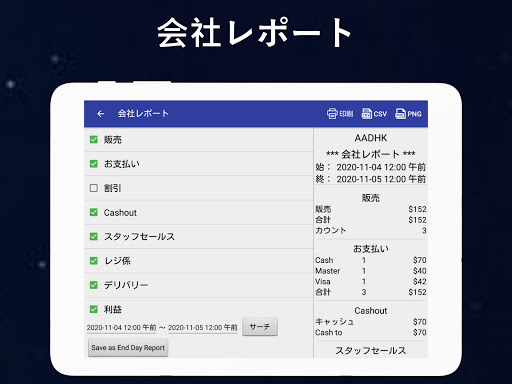Select the 終: 2020-11-05 line in report
This screenshot has width=512, height=384.
pyautogui.click(x=371, y=179)
